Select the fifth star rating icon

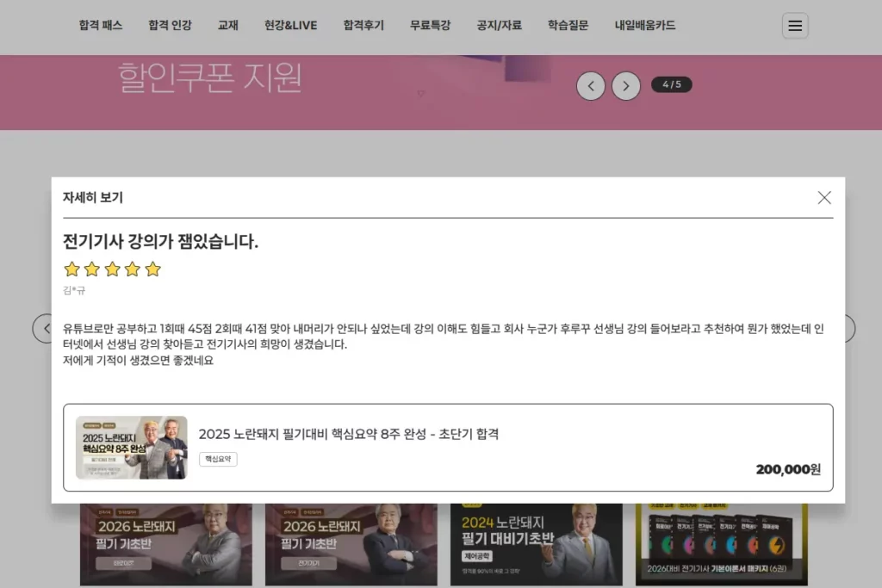coord(152,269)
